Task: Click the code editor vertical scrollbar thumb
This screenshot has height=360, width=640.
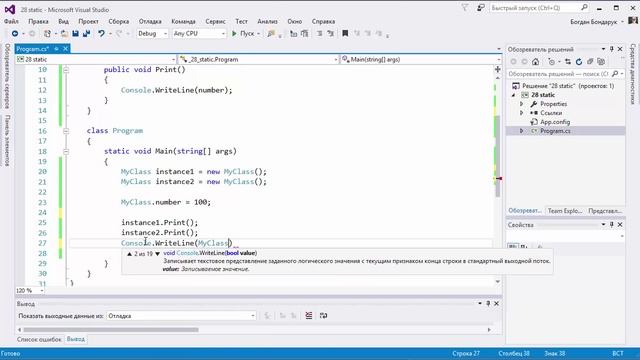Action: [498, 156]
